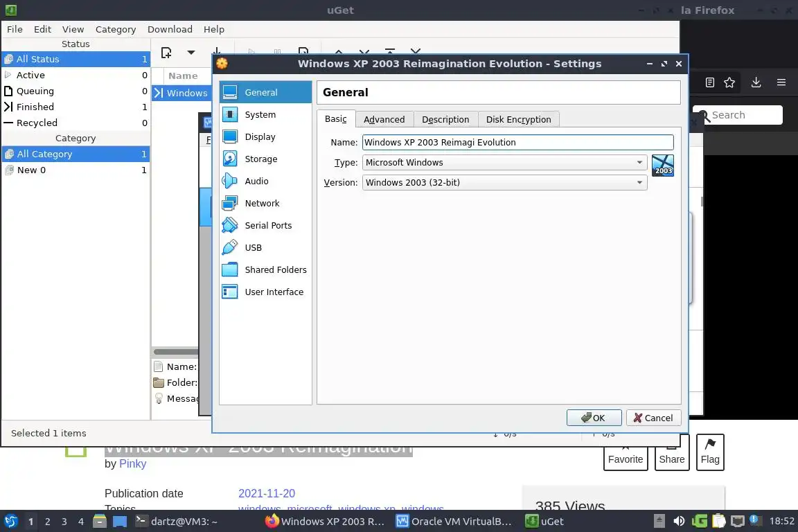Open uGet's Edit menu
The height and width of the screenshot is (532, 798).
coord(42,30)
